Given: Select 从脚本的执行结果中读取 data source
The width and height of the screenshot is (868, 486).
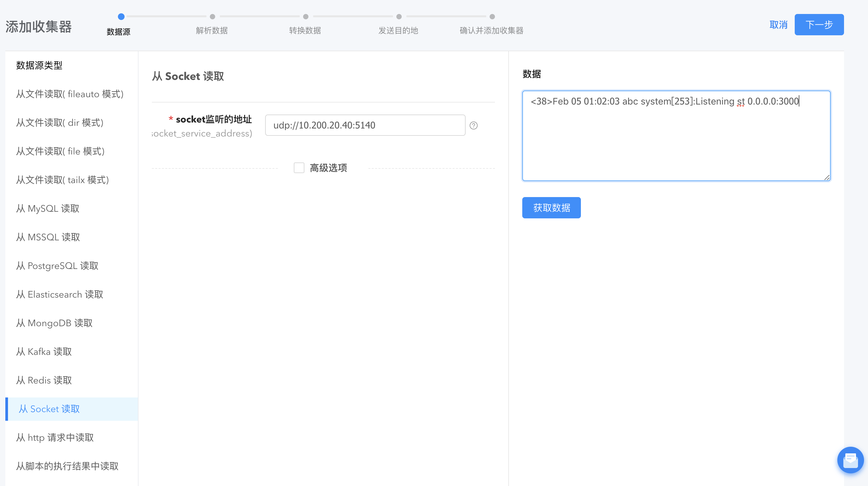Looking at the screenshot, I should coord(72,466).
